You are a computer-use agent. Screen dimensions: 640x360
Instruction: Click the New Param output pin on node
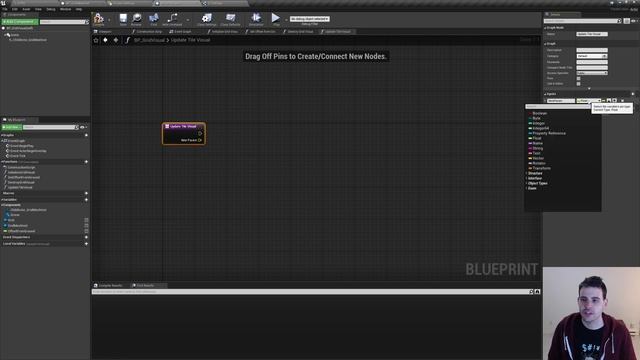click(x=200, y=140)
